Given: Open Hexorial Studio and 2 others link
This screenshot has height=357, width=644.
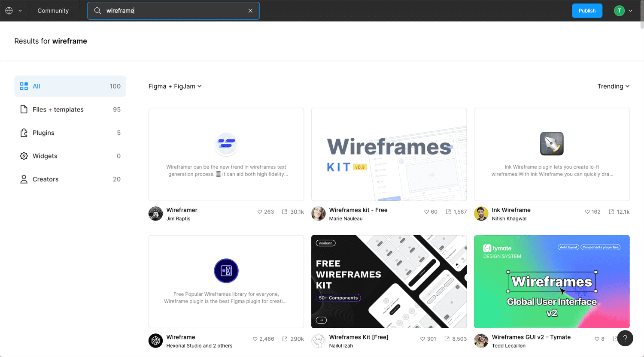Looking at the screenshot, I should [x=199, y=346].
